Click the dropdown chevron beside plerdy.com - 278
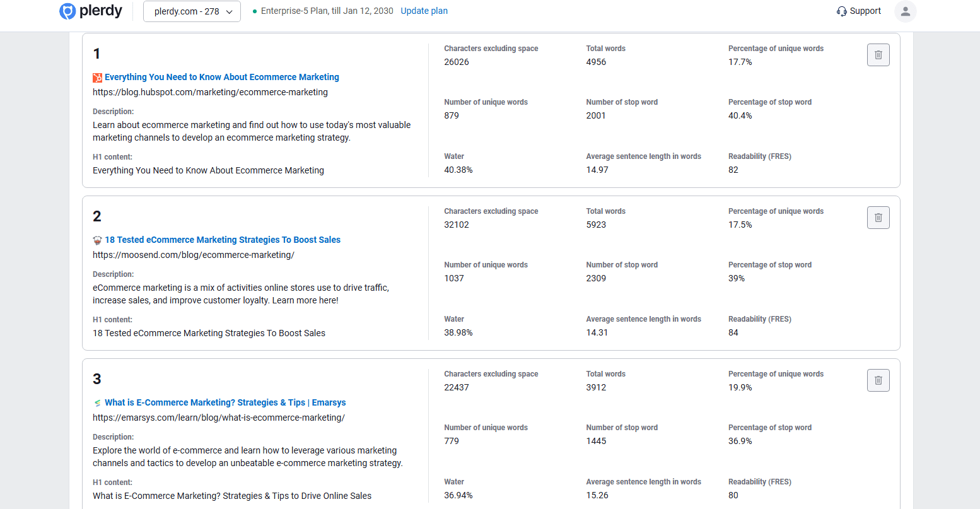 pyautogui.click(x=230, y=12)
